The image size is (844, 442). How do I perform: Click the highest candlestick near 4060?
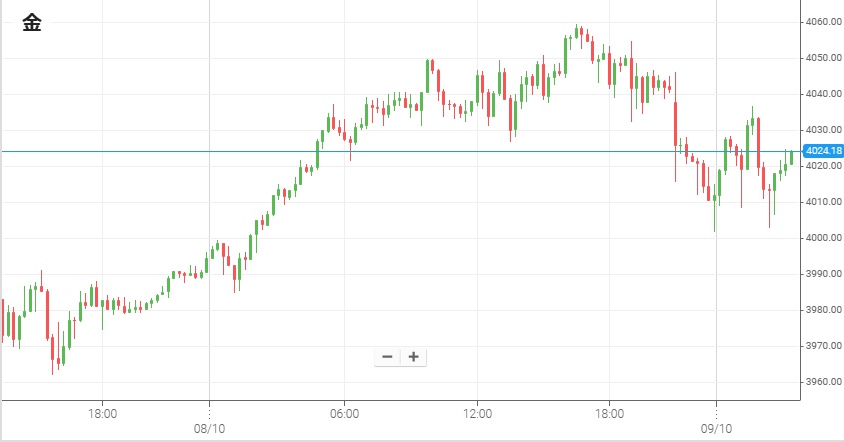pos(578,30)
